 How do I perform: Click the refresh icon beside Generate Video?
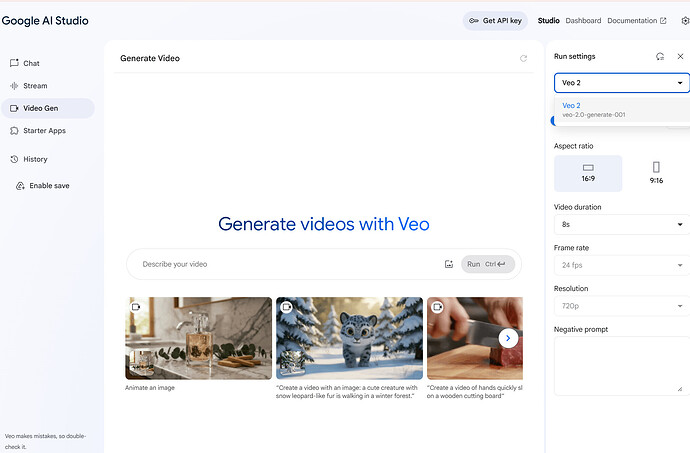click(x=523, y=58)
